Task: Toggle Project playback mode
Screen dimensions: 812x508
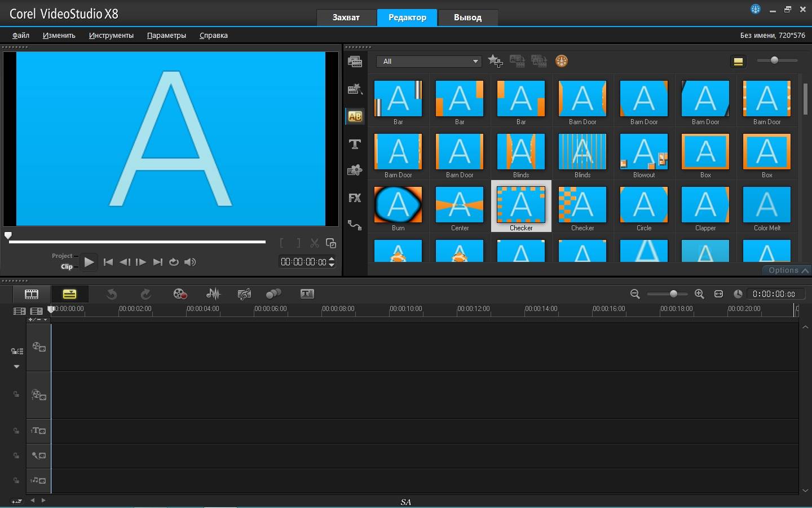Action: (62, 256)
